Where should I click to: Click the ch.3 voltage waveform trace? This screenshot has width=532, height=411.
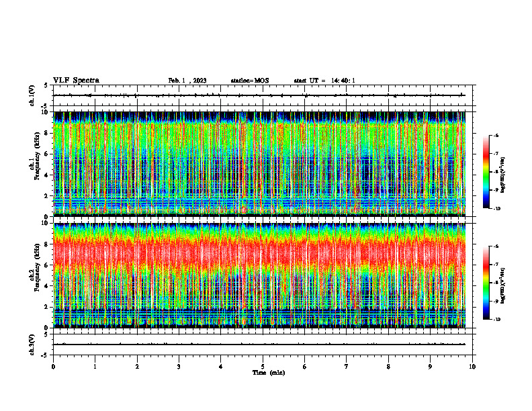click(259, 345)
